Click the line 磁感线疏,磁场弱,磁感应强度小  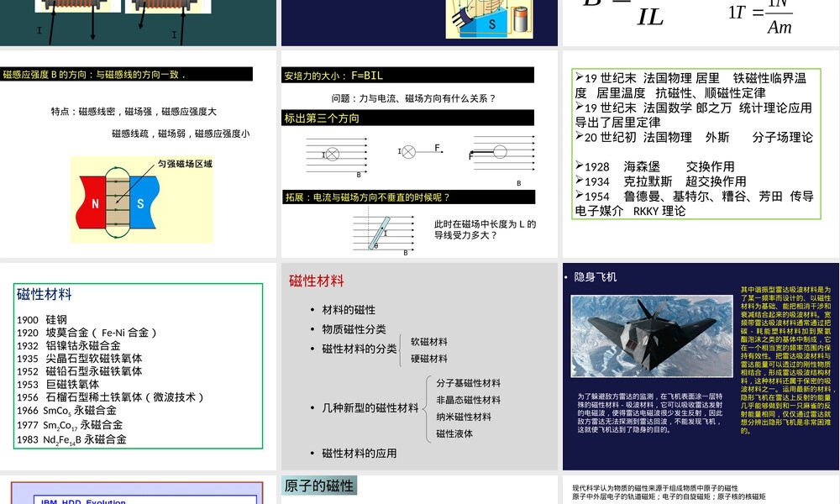click(x=181, y=134)
